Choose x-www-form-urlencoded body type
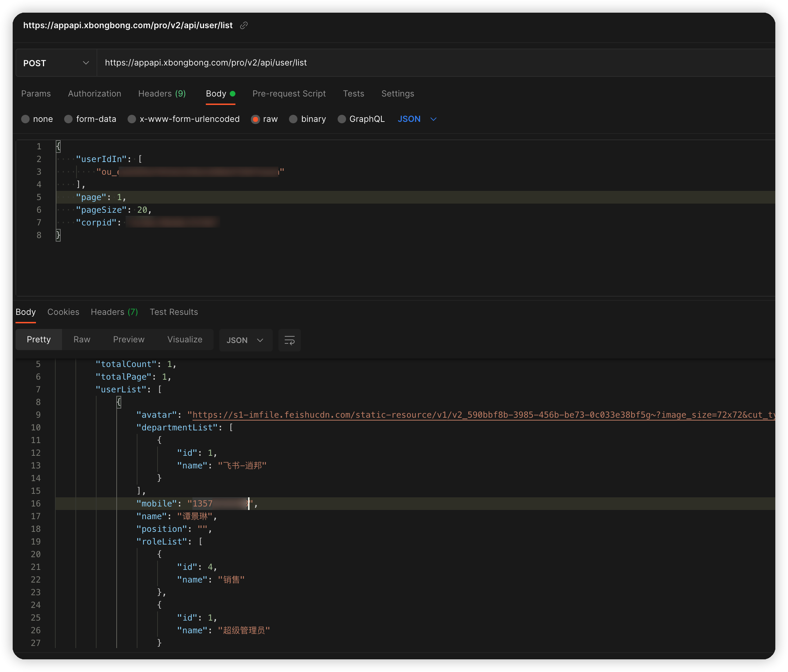 [x=132, y=119]
